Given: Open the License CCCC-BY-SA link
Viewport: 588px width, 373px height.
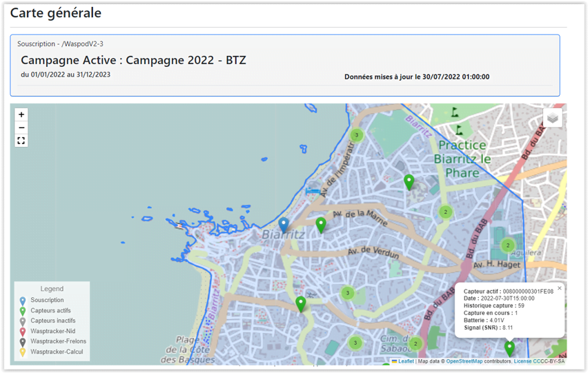Looking at the screenshot, I should [539, 361].
